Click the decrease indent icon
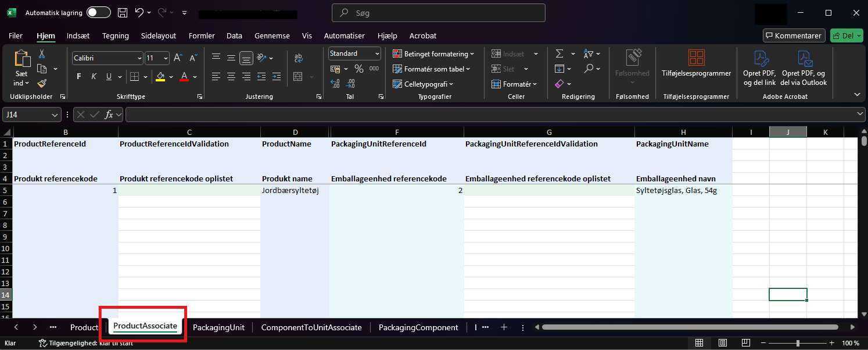Screen dimensions: 868x350 coord(261,76)
